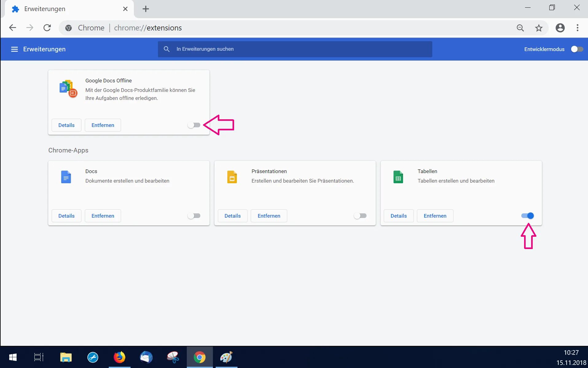Open Details for the Docs app

(66, 216)
